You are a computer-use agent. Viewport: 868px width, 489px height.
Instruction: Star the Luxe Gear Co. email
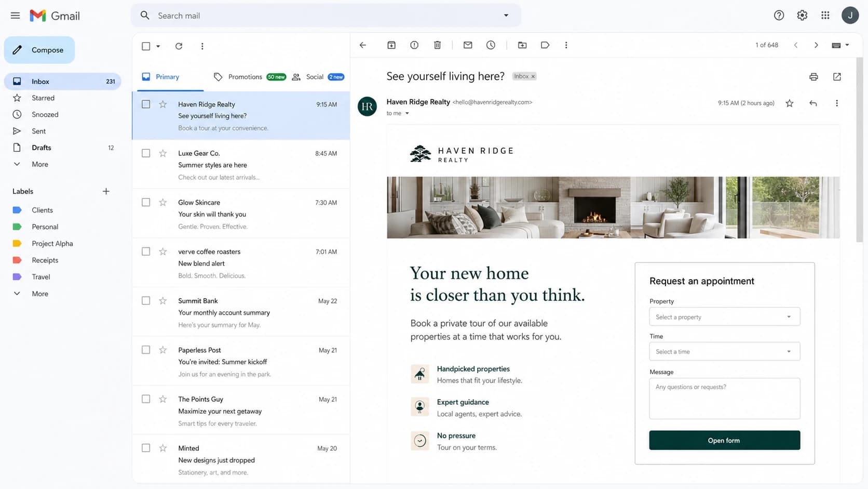163,153
